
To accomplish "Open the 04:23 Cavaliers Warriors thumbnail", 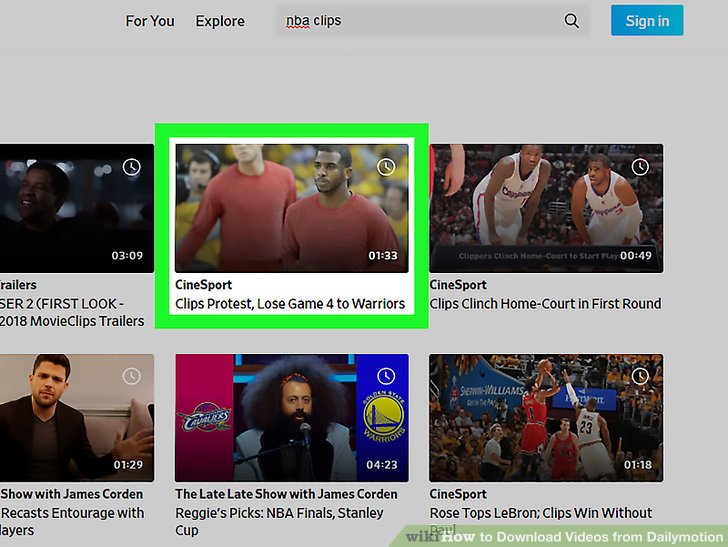I will coord(292,418).
